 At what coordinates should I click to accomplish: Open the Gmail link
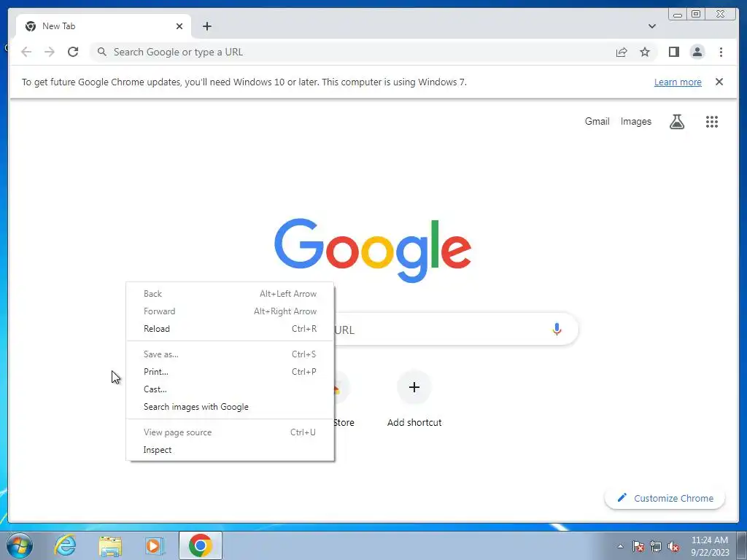pos(597,122)
